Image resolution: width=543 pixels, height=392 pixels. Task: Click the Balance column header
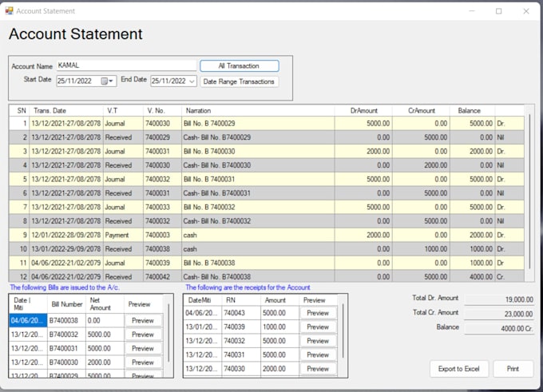coord(473,111)
